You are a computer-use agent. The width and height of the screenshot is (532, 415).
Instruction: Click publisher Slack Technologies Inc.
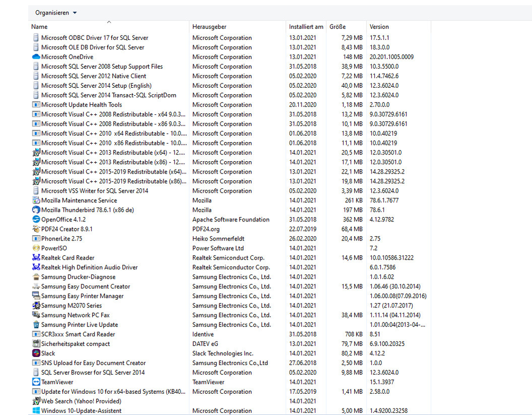tap(223, 353)
